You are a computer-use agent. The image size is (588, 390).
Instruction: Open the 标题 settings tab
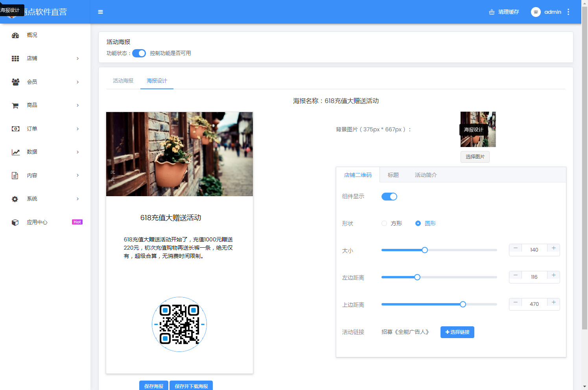(393, 175)
